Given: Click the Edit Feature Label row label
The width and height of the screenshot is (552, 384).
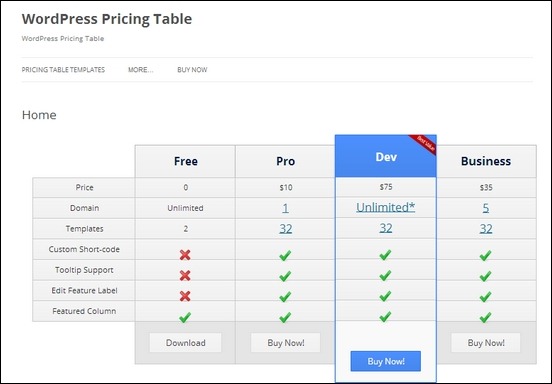Looking at the screenshot, I should [x=84, y=290].
